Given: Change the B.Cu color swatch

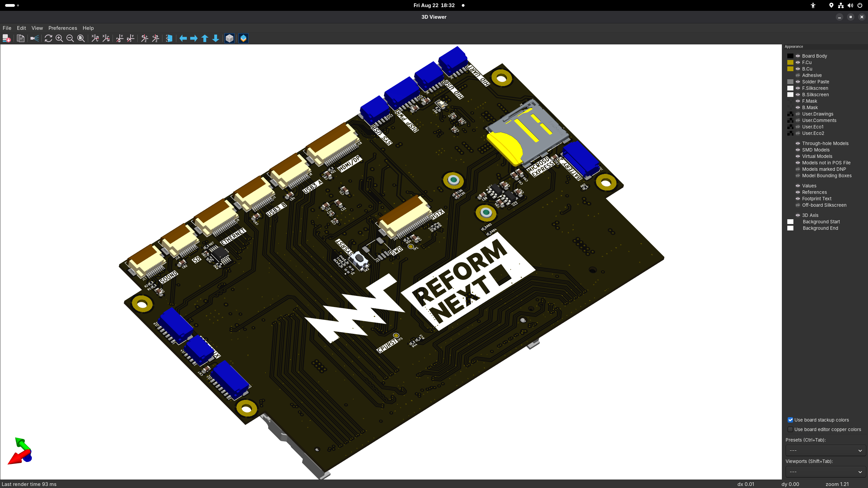Looking at the screenshot, I should point(790,69).
